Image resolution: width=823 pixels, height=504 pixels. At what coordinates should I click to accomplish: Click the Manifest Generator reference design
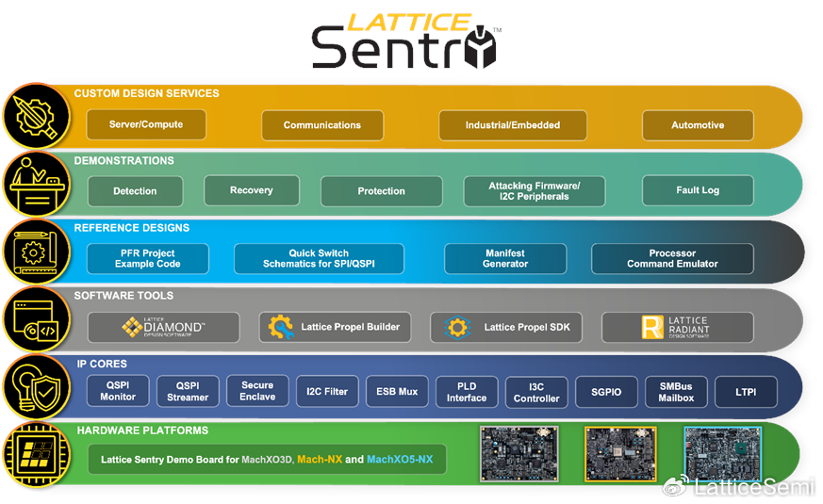point(505,259)
